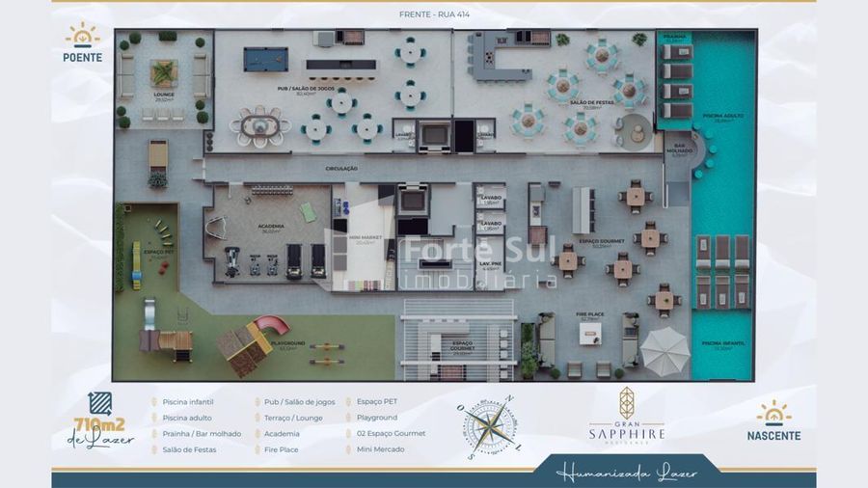
Task: Select Prainha / Bar molhado legend item
Action: pos(203,434)
